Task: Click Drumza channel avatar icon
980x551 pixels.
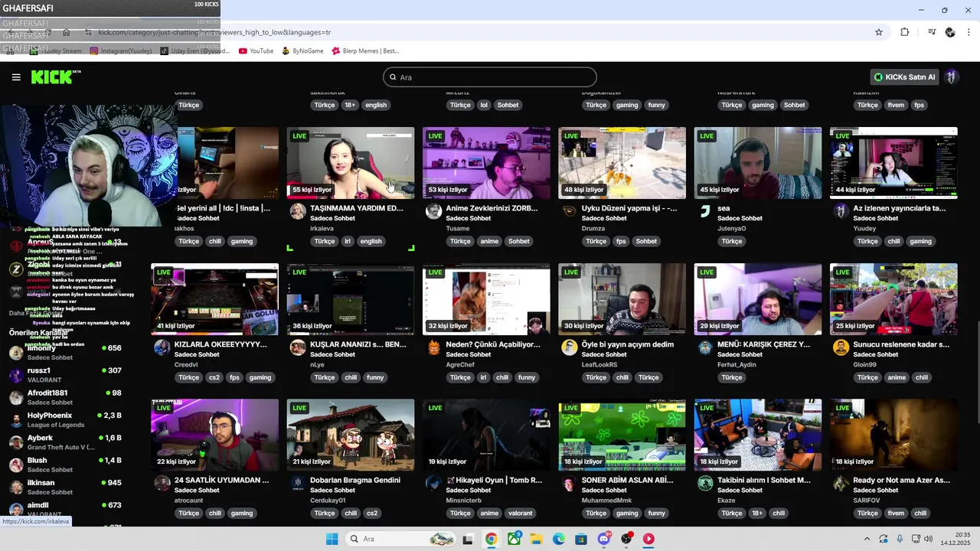Action: click(569, 212)
